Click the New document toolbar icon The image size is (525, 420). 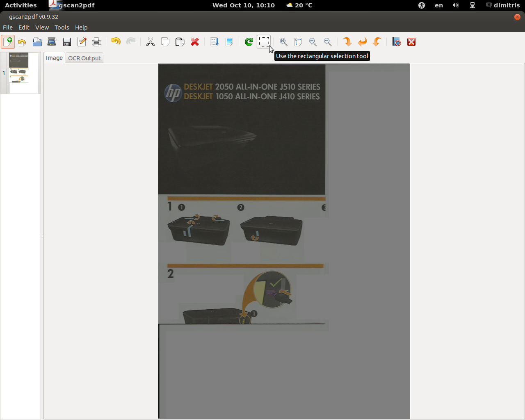(x=8, y=42)
